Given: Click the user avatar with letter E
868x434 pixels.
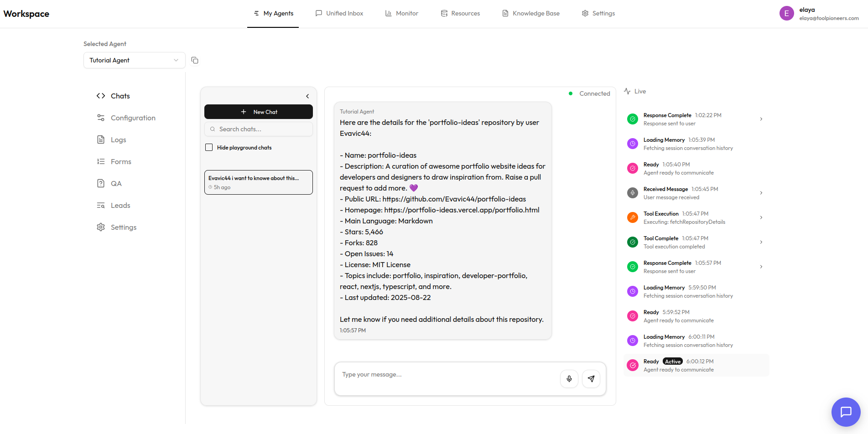Looking at the screenshot, I should [786, 14].
